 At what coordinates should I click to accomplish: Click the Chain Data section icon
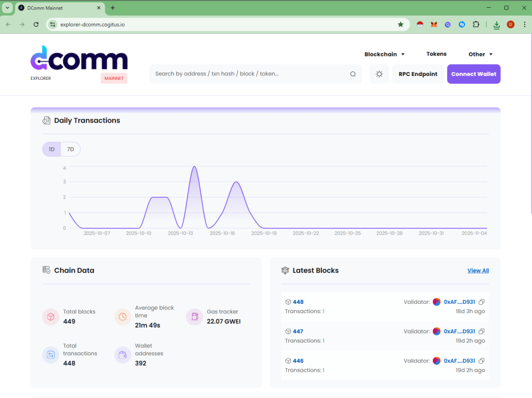[x=47, y=270]
